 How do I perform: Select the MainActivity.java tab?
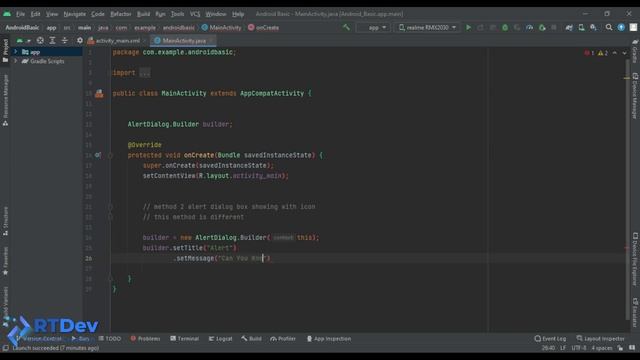pyautogui.click(x=183, y=41)
